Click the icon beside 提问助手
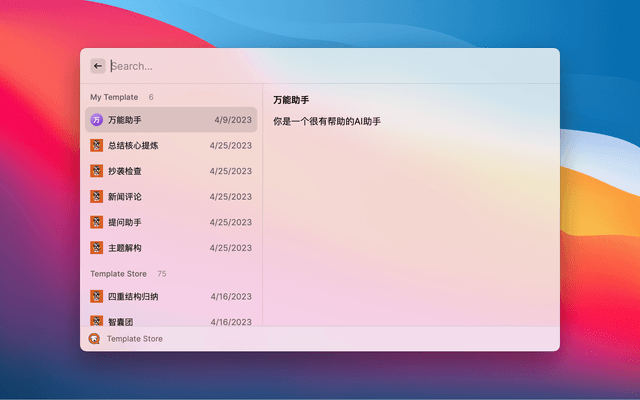640x400 pixels. point(97,222)
